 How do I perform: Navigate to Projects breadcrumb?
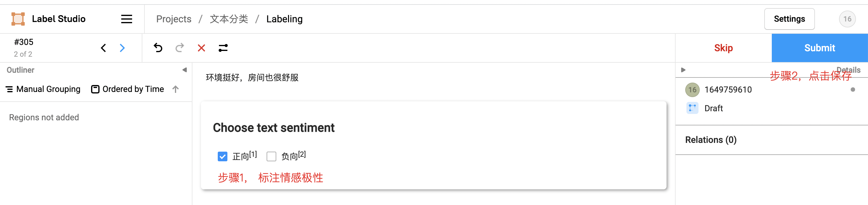tap(173, 19)
